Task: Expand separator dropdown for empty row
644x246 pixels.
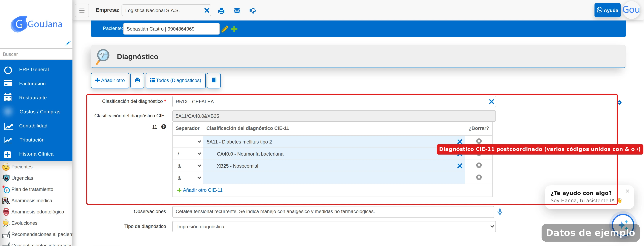Action: 188,178
